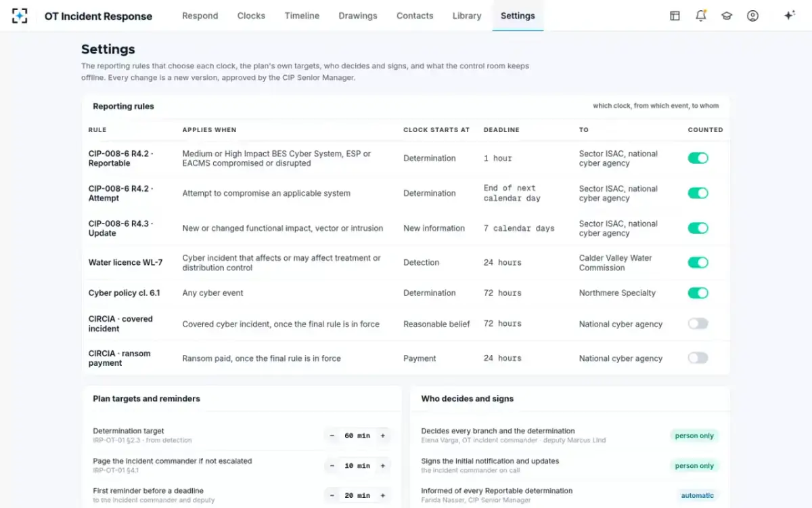The width and height of the screenshot is (812, 508).
Task: Enable the CIRCIA covered incident toggle
Action: (698, 324)
